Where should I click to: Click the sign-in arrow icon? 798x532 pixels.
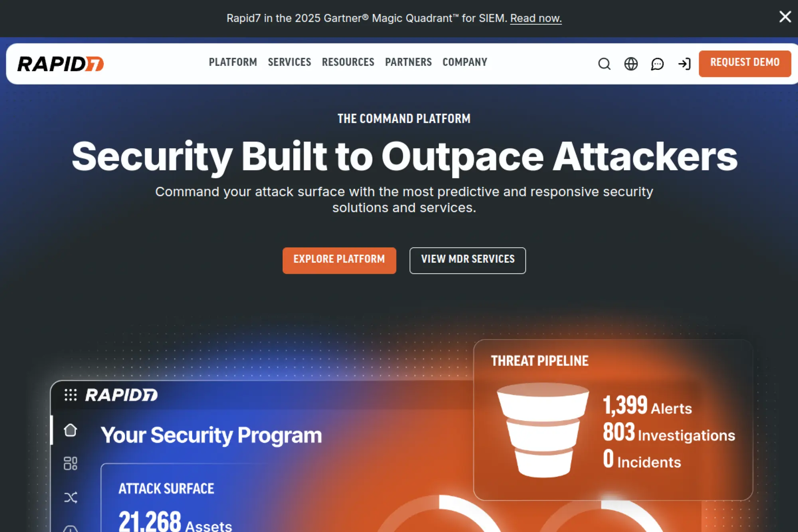pos(684,64)
